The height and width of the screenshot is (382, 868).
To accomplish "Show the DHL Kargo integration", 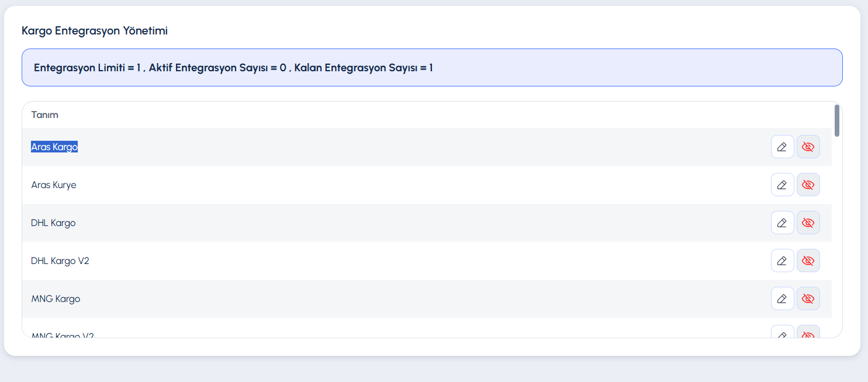I will coord(808,223).
